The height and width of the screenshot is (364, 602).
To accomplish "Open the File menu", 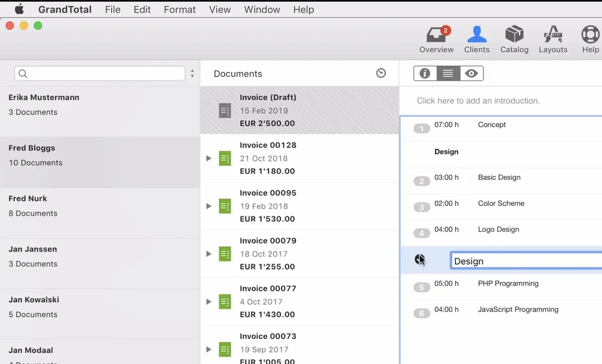I will [x=112, y=10].
